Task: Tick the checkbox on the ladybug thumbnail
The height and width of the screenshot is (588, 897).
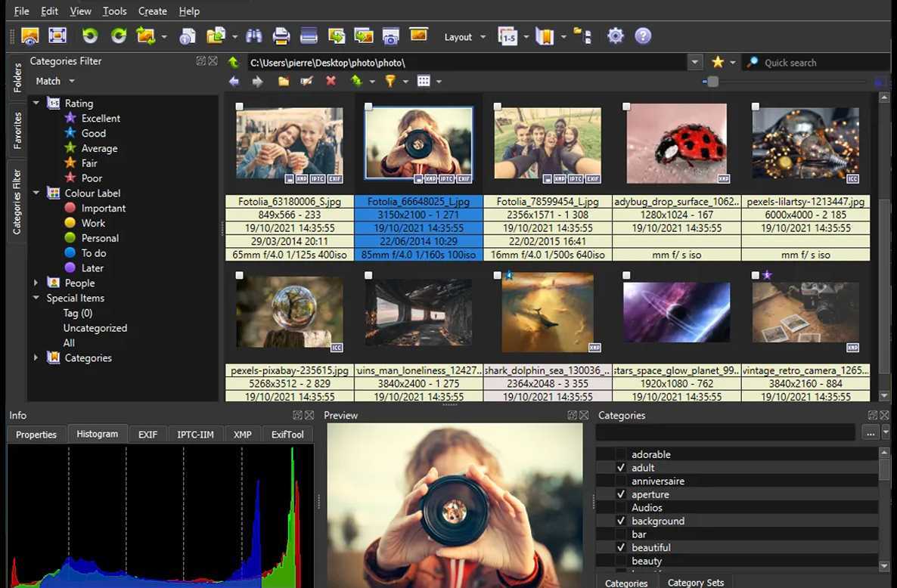Action: (626, 107)
